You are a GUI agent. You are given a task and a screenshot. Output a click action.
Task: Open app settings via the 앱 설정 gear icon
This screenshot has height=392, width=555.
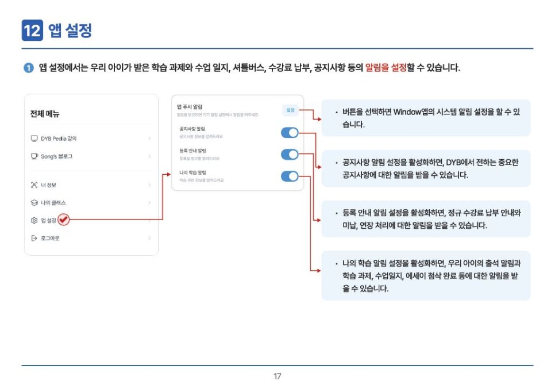tap(33, 221)
